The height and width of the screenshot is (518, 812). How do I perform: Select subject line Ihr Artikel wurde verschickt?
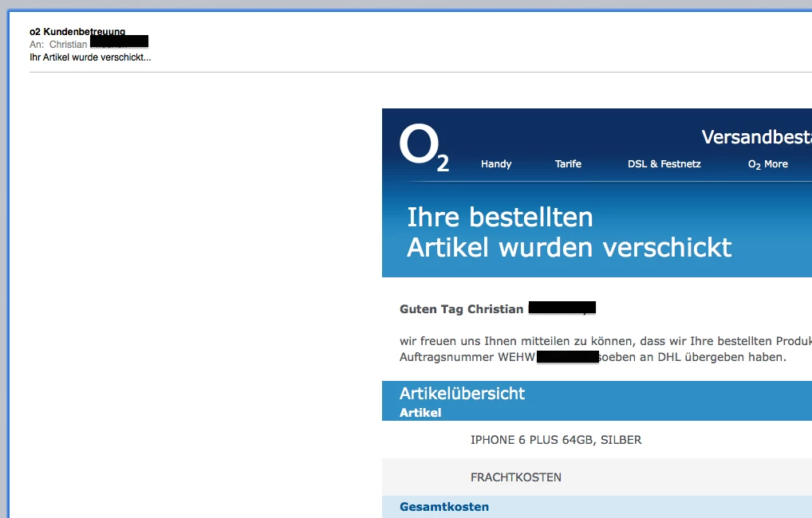coord(90,57)
